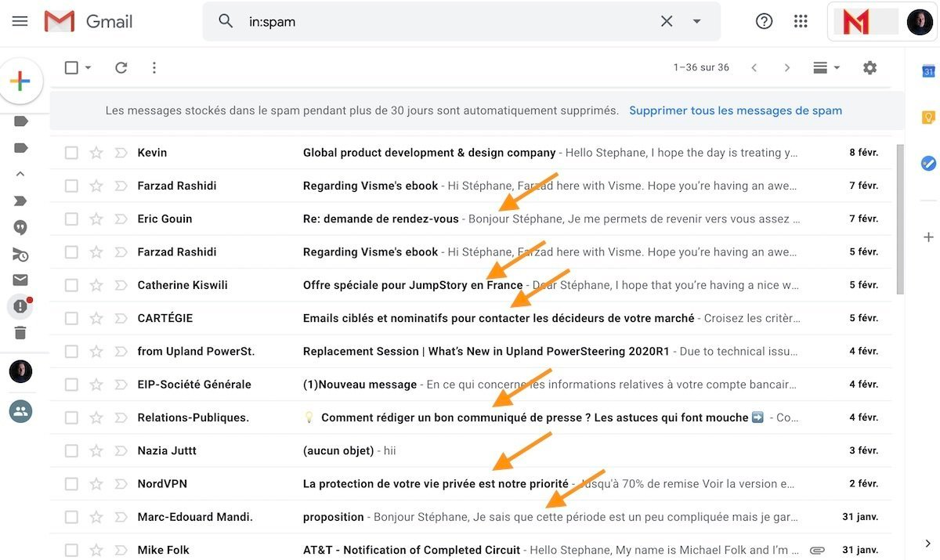Open search options dropdown in the search bar
The height and width of the screenshot is (560, 940).
[696, 21]
